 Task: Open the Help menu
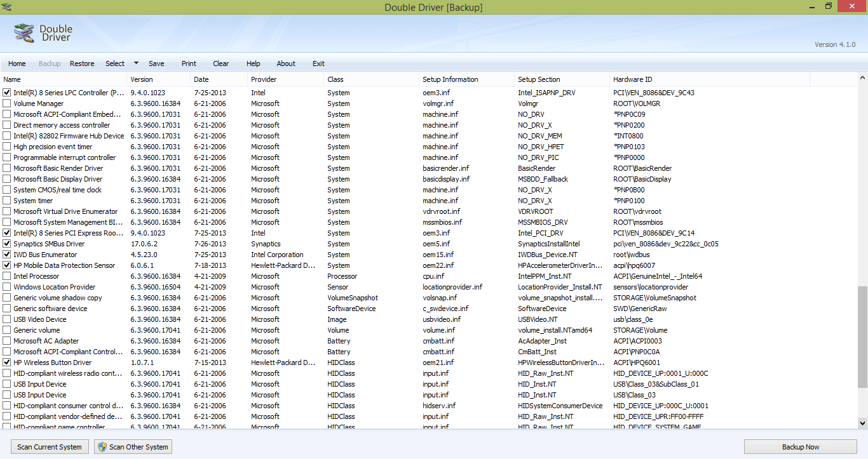point(254,63)
